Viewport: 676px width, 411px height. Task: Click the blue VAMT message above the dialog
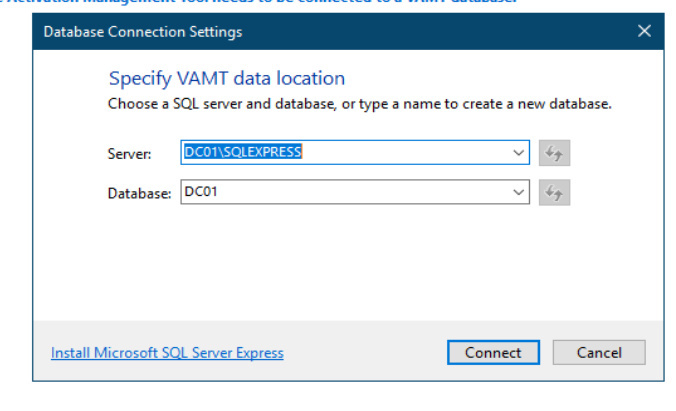tap(260, 3)
